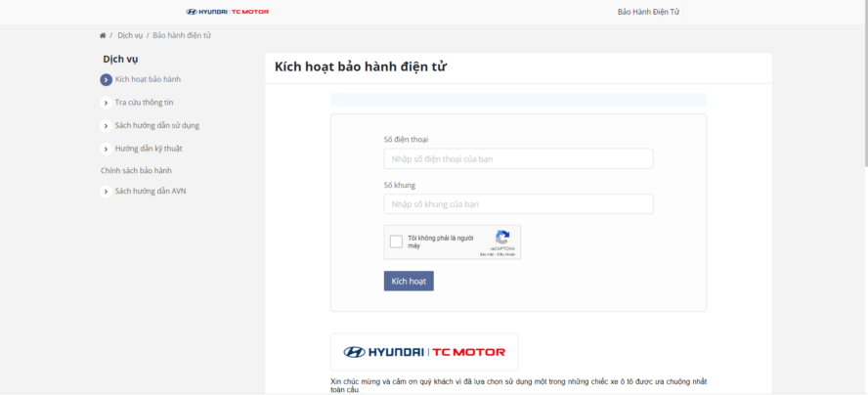Go to Dịch vụ in the breadcrumb
This screenshot has width=868, height=395.
130,35
